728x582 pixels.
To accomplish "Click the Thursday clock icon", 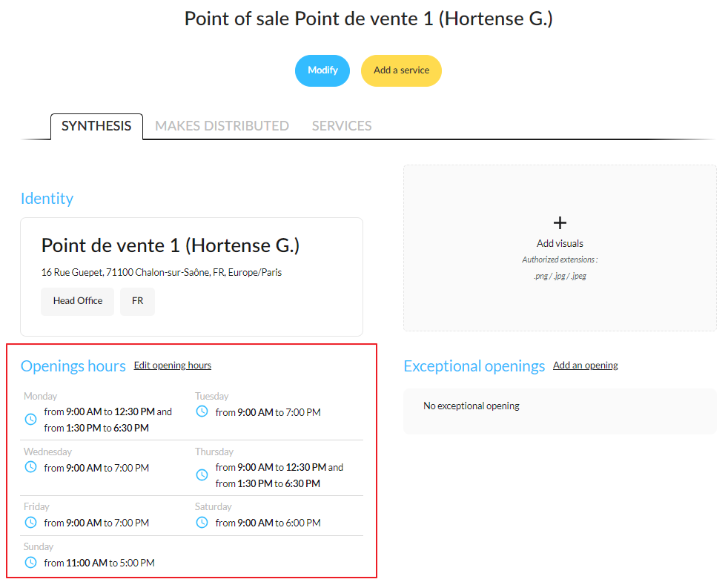I will 202,475.
